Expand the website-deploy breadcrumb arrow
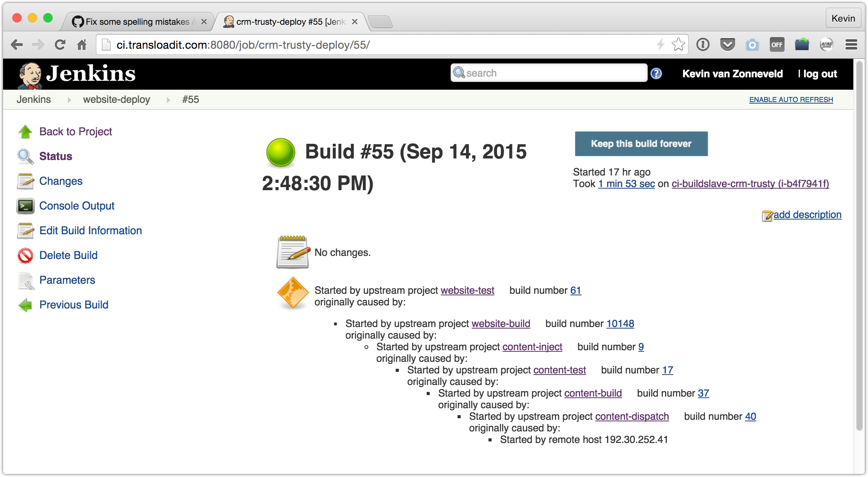Screen dimensions: 868x477 [168, 100]
